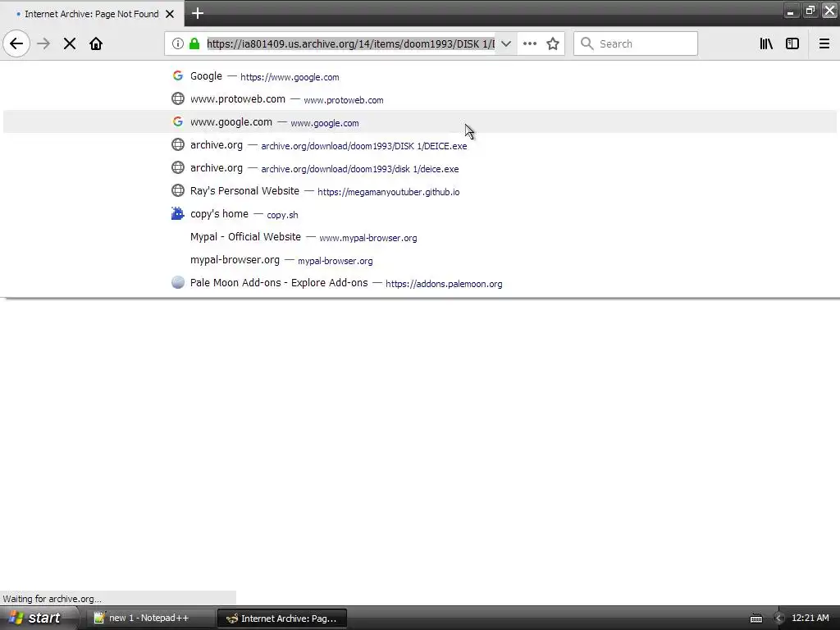Choose www.protoweb.com suggestion
This screenshot has height=630, width=840.
[x=420, y=99]
